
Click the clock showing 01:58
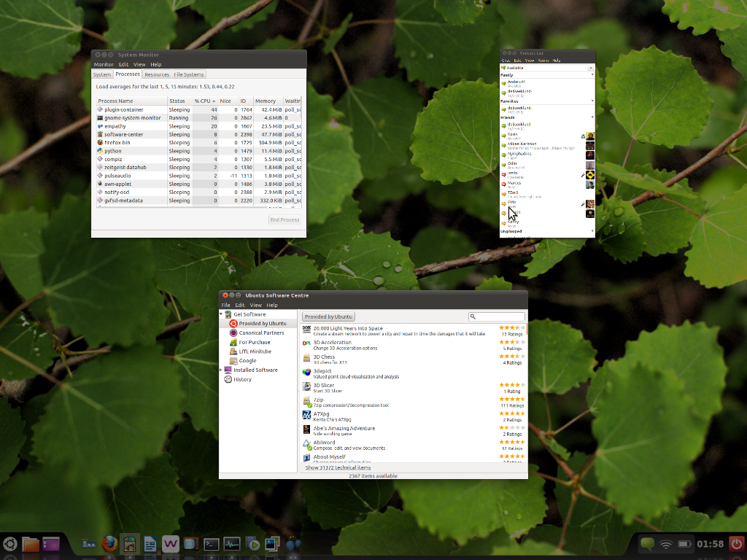click(711, 544)
